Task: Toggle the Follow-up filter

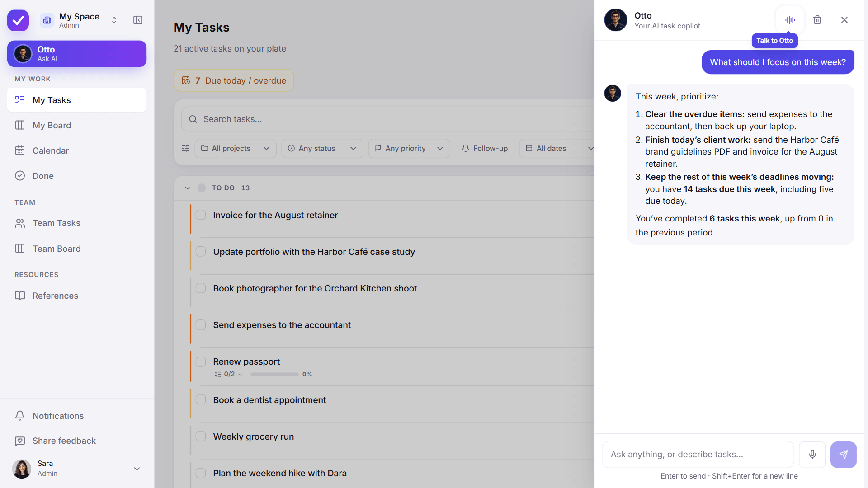Action: pyautogui.click(x=485, y=148)
